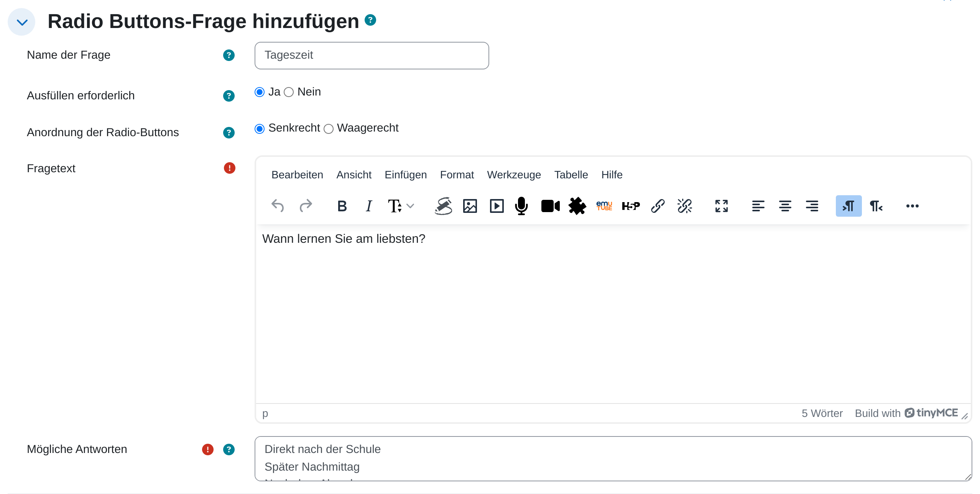Show help next to page heading

coord(370,20)
